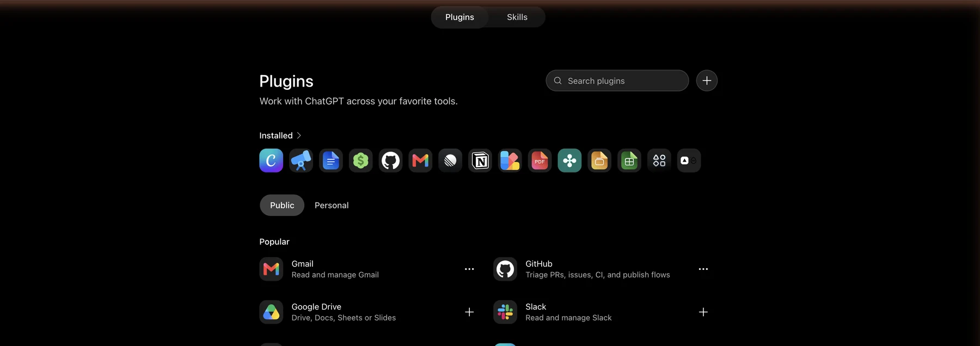Open GitHub's three-dot options in Popular
980x346 pixels.
(x=703, y=269)
